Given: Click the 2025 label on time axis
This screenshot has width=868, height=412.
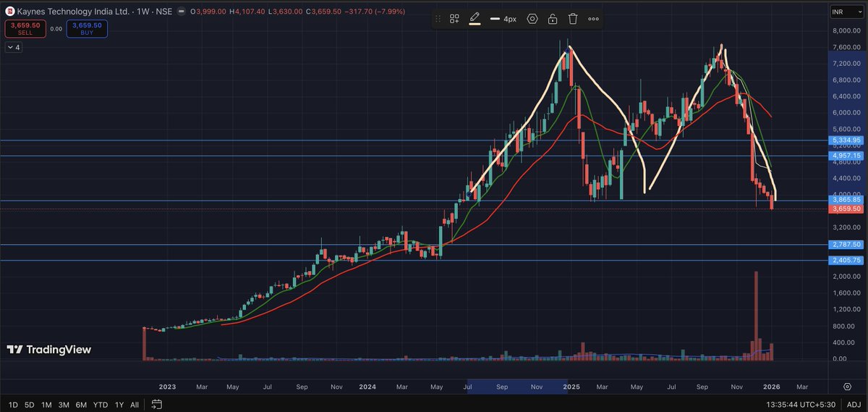Looking at the screenshot, I should [572, 387].
